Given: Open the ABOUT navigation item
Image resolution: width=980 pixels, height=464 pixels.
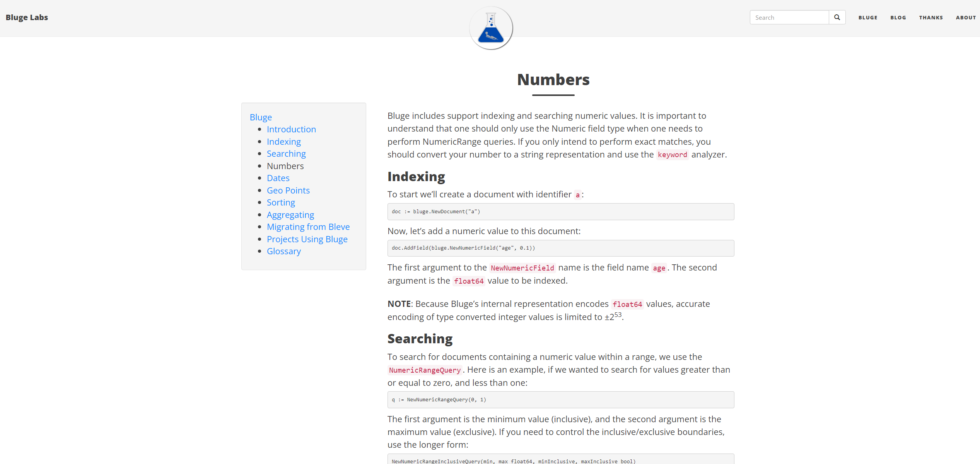Looking at the screenshot, I should 966,17.
